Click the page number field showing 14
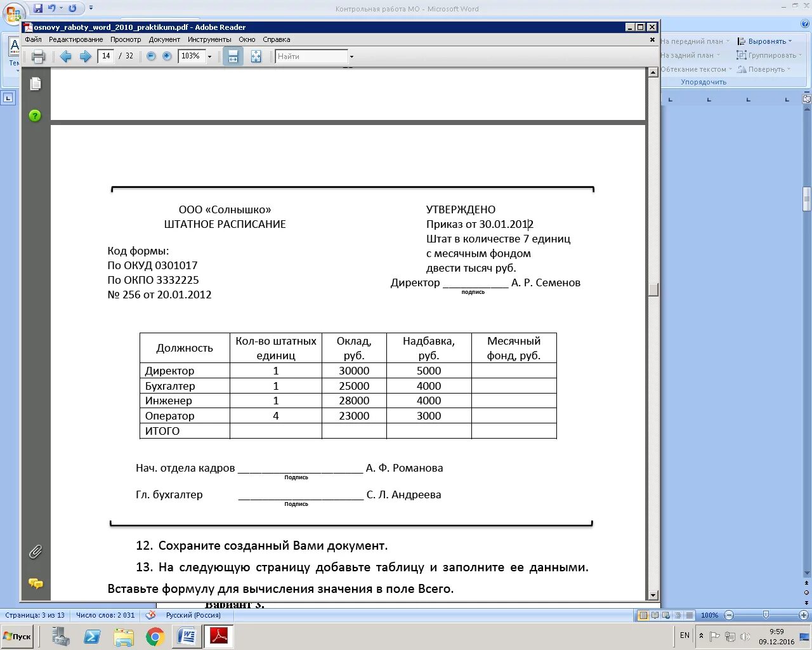 point(106,56)
